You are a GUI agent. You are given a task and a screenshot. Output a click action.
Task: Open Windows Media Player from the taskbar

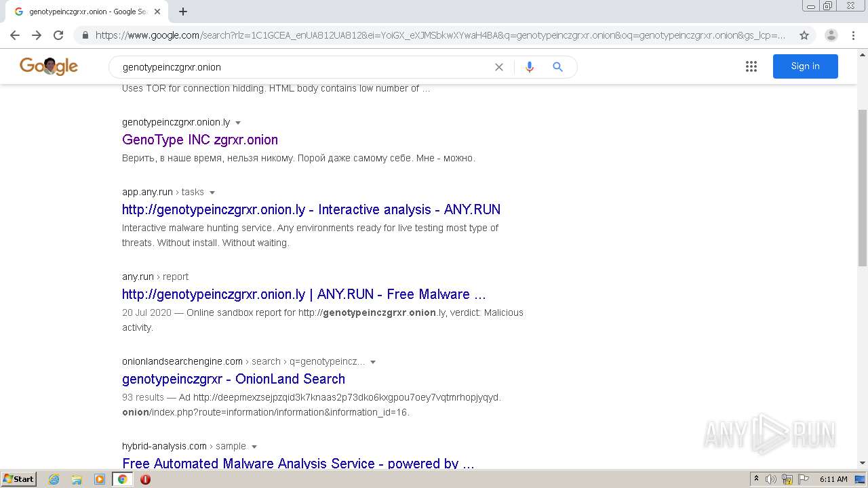tap(100, 479)
